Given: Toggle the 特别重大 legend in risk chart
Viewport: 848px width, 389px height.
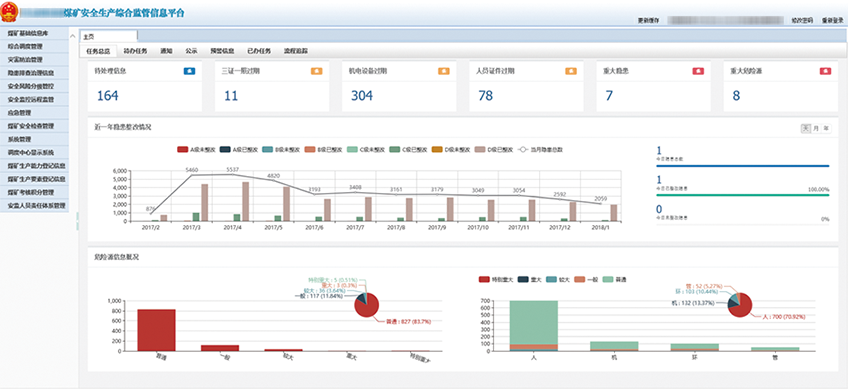Looking at the screenshot, I should click(x=493, y=280).
